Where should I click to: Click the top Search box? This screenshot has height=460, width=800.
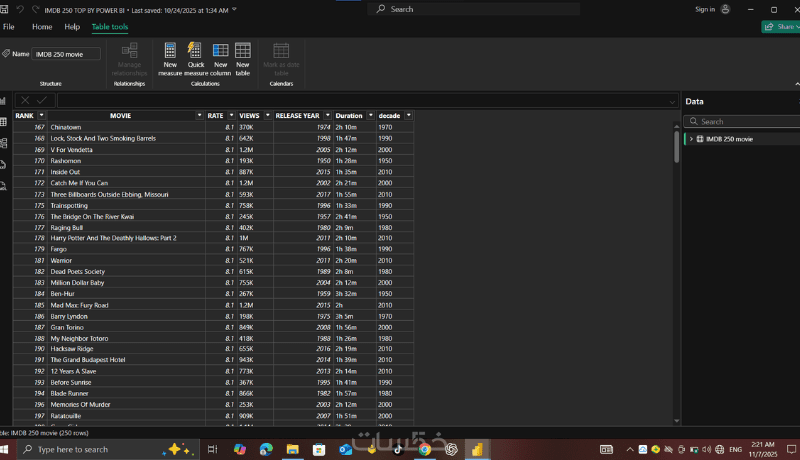pyautogui.click(x=473, y=9)
